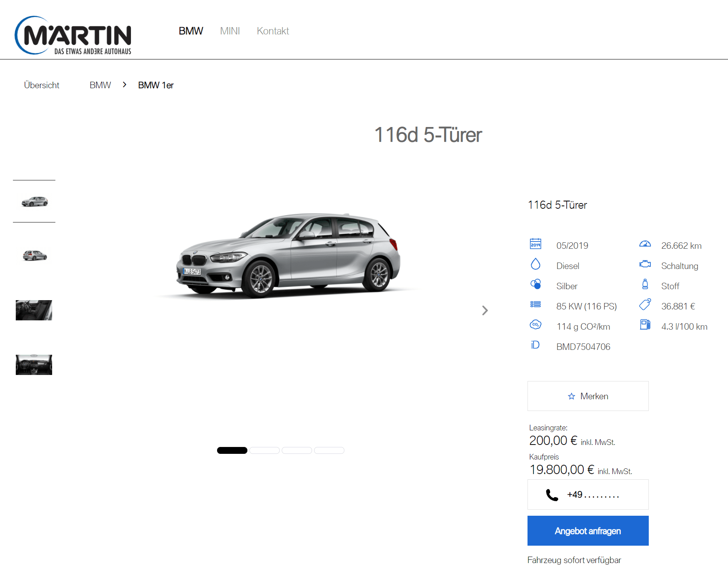
Task: Select first carousel indicator pill
Action: point(232,450)
